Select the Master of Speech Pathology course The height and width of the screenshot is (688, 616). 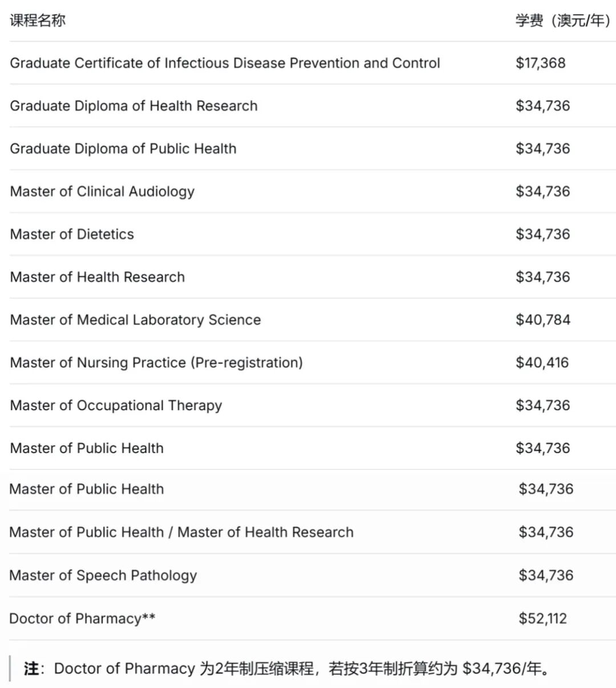point(103,575)
